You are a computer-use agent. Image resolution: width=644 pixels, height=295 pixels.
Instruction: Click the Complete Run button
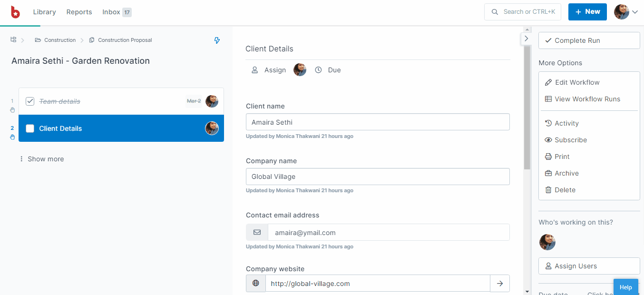click(x=589, y=40)
